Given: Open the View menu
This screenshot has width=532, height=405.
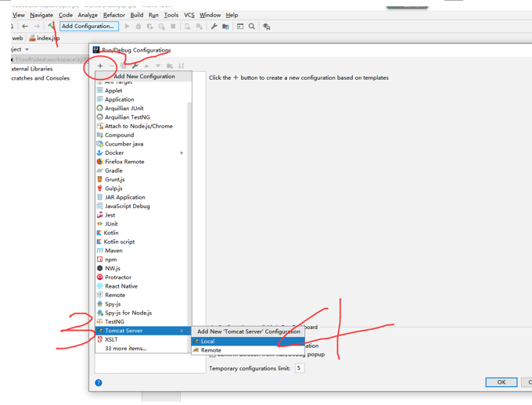Looking at the screenshot, I should point(18,15).
